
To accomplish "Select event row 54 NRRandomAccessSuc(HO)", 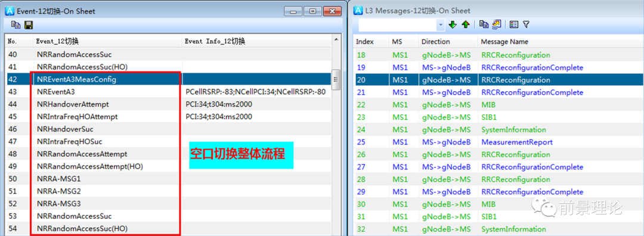I will pos(168,228).
